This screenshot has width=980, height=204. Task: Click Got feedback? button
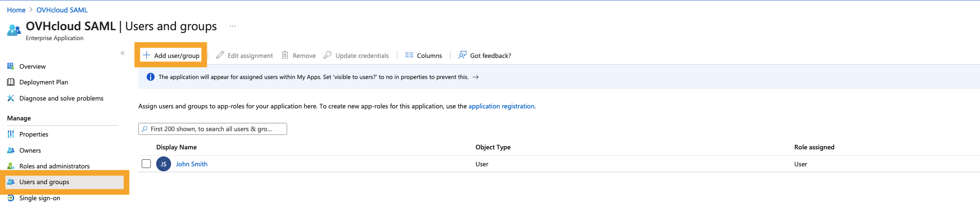pos(485,55)
